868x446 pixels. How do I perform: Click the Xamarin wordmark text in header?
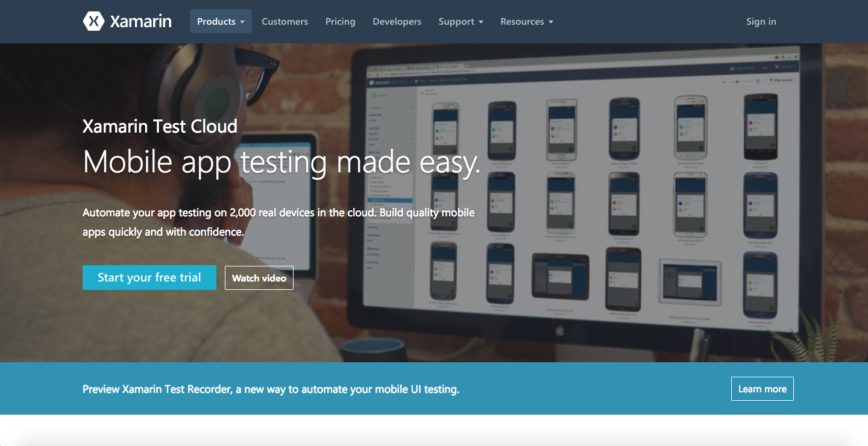140,22
